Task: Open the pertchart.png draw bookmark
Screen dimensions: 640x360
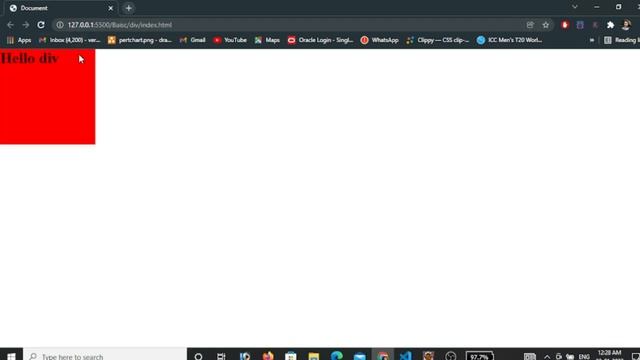Action: 140,40
